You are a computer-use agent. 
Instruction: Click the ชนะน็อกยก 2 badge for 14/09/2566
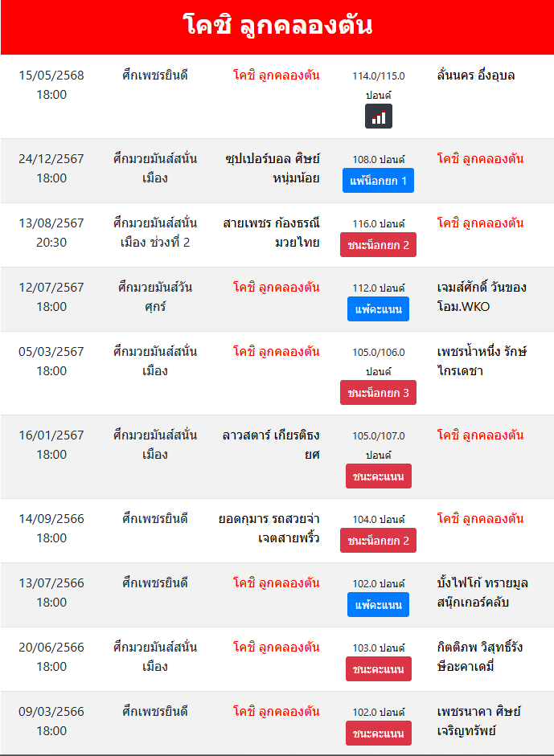pyautogui.click(x=379, y=540)
